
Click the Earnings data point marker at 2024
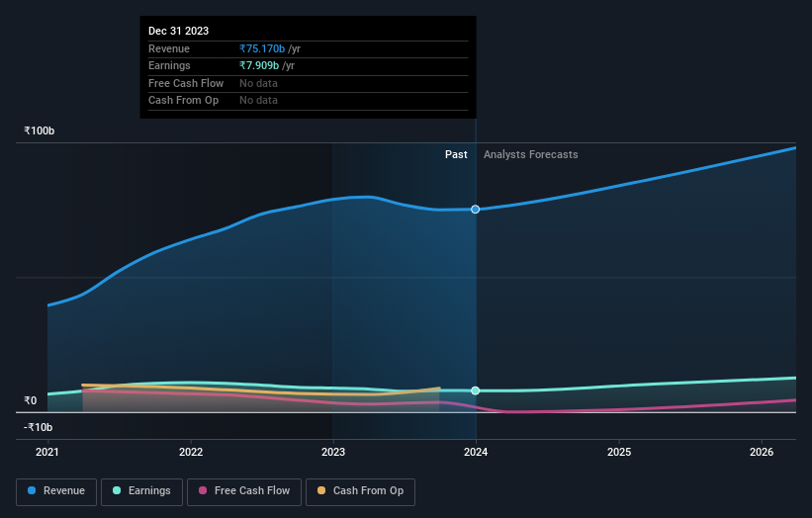coord(476,390)
